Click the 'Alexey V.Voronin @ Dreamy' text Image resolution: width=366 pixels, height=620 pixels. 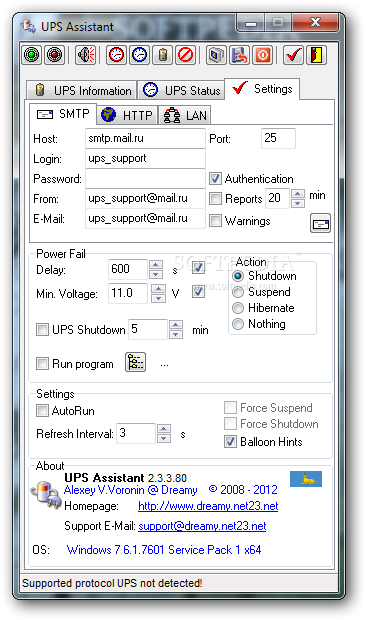tap(130, 490)
